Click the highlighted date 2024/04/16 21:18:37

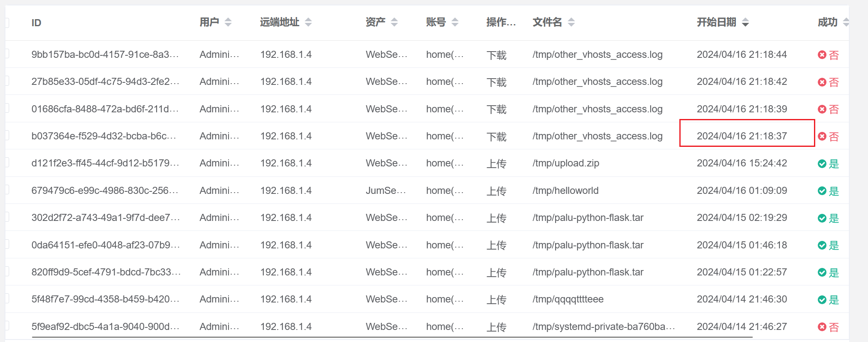(x=742, y=136)
